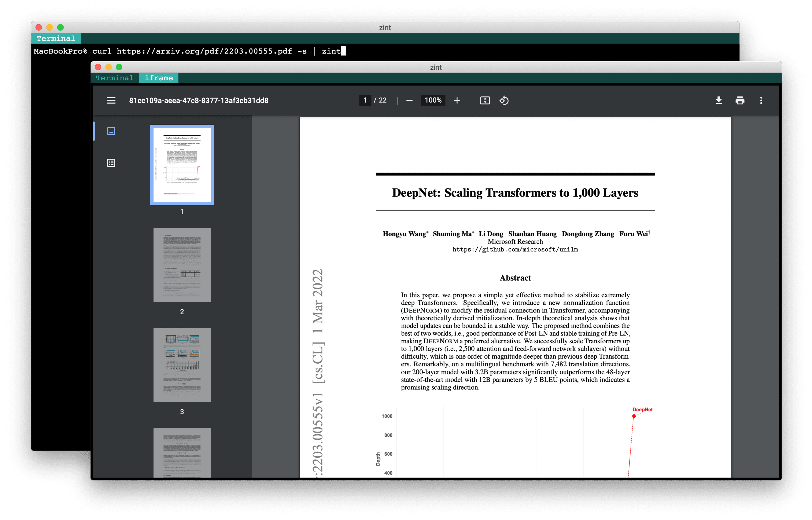Select the partially visible page 4 thumbnail
Screen dimensions: 812x520
pyautogui.click(x=182, y=453)
